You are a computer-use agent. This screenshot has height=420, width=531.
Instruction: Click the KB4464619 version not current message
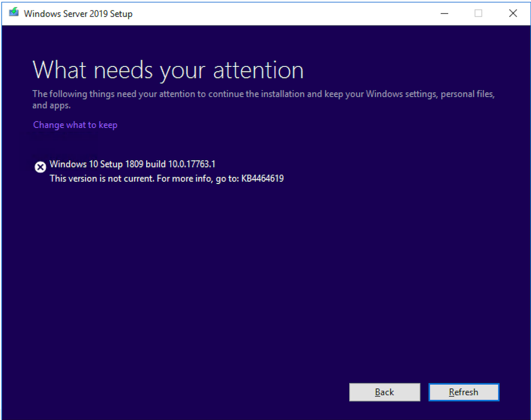click(x=166, y=179)
